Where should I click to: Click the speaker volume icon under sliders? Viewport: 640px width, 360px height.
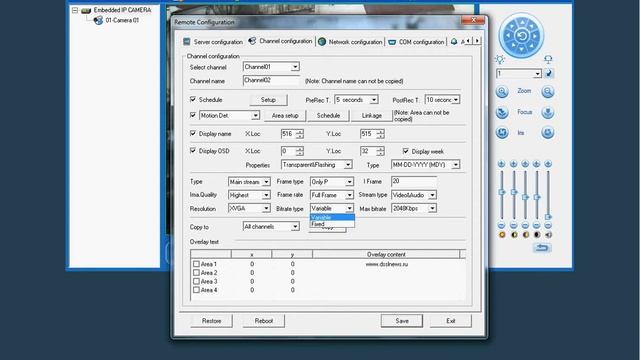(x=549, y=235)
